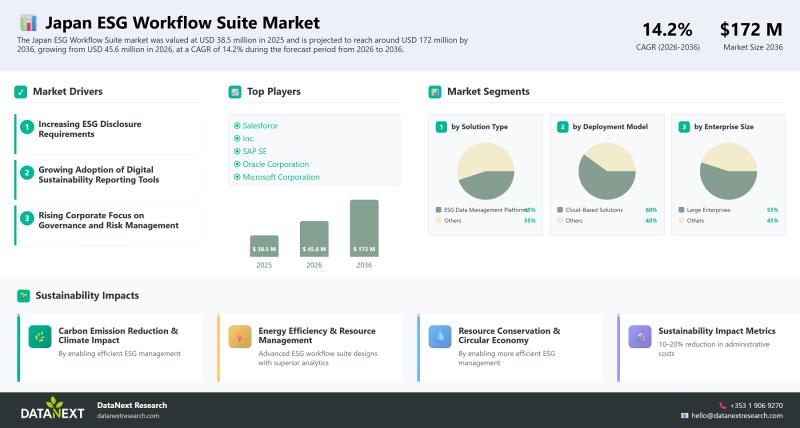The width and height of the screenshot is (800, 428).
Task: Click the Sustainability Impacts leaf icon
Action: pyautogui.click(x=22, y=296)
